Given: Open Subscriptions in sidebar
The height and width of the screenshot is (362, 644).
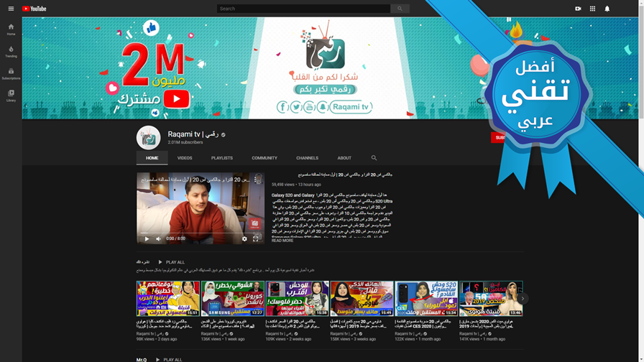Looking at the screenshot, I should pos(11,74).
